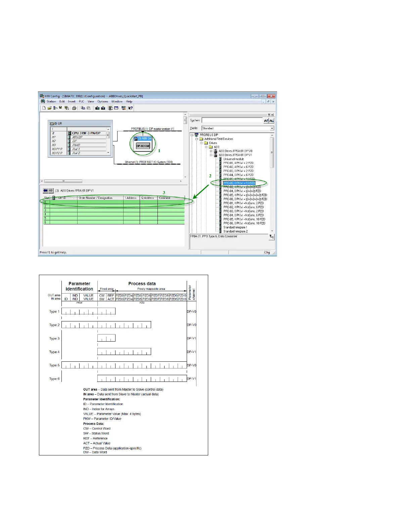Click the Save floppy disk toolbar icon

(60, 108)
